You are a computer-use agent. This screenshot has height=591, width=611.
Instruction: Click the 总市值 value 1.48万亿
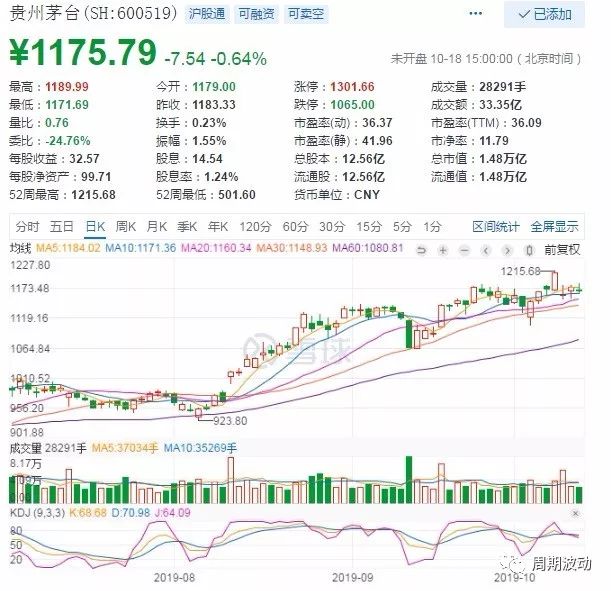tap(503, 159)
